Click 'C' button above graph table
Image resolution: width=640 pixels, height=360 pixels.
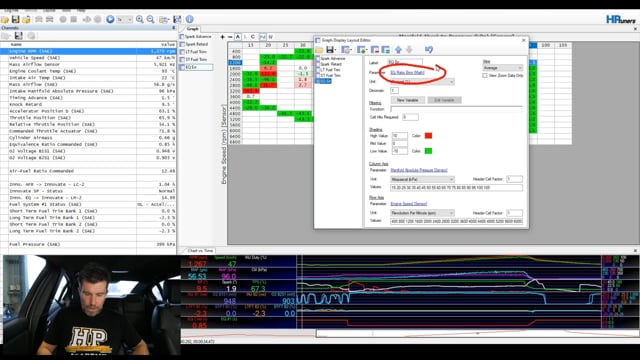(x=253, y=37)
